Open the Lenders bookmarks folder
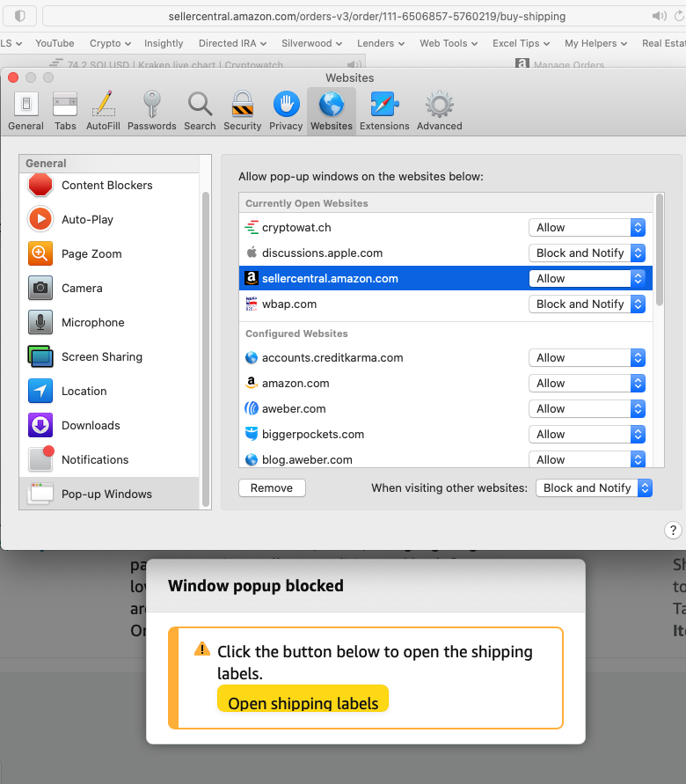The height and width of the screenshot is (784, 686). pos(380,43)
